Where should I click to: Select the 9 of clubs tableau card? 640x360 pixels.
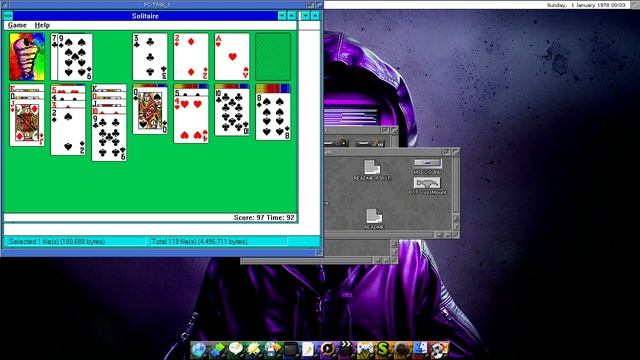(x=109, y=138)
